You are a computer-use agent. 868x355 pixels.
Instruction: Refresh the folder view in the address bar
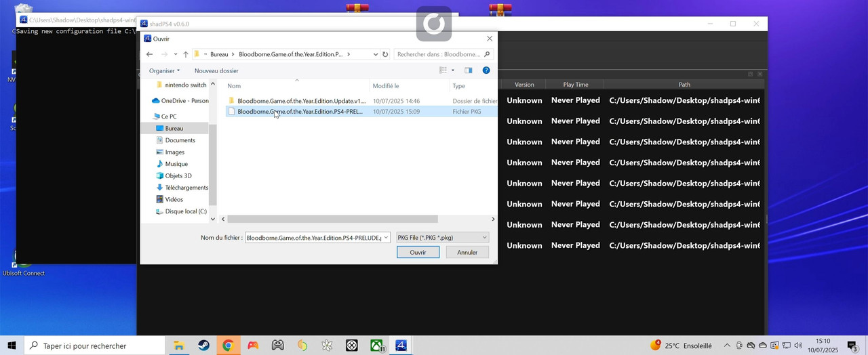(x=385, y=54)
